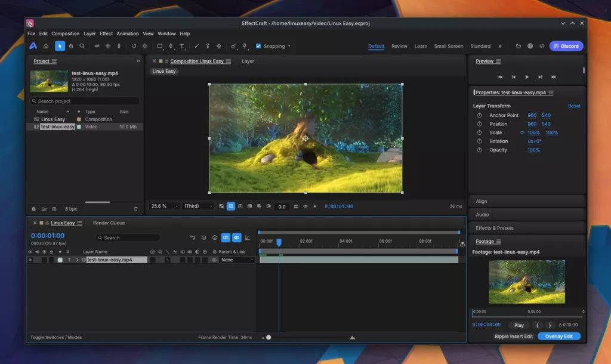Disable the Snapping checkbox
611x364 pixels.
pos(258,46)
